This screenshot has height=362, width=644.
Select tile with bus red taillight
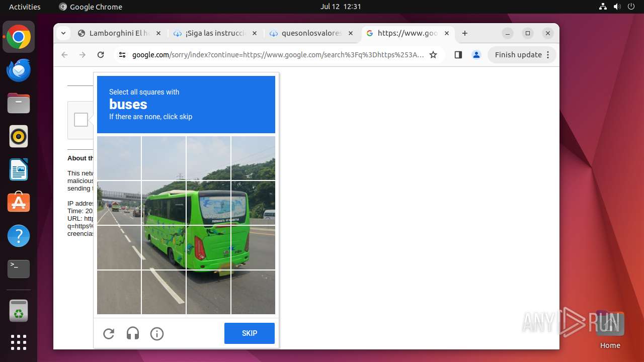[208, 247]
